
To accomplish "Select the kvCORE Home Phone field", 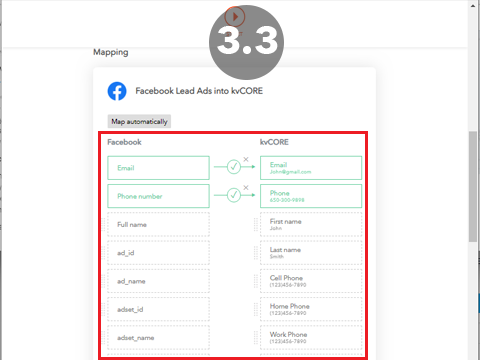I will (x=311, y=309).
